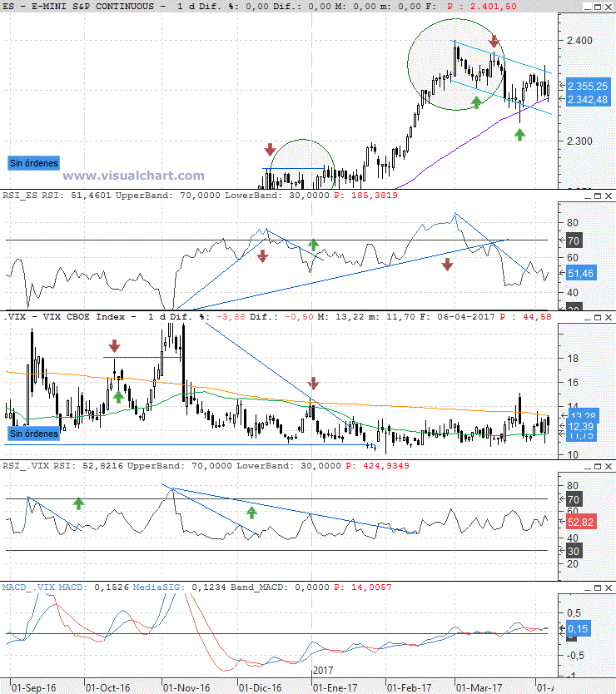This screenshot has height=694, width=616.
Task: Close the ES E-MINI S&P chart panel
Action: click(608, 7)
